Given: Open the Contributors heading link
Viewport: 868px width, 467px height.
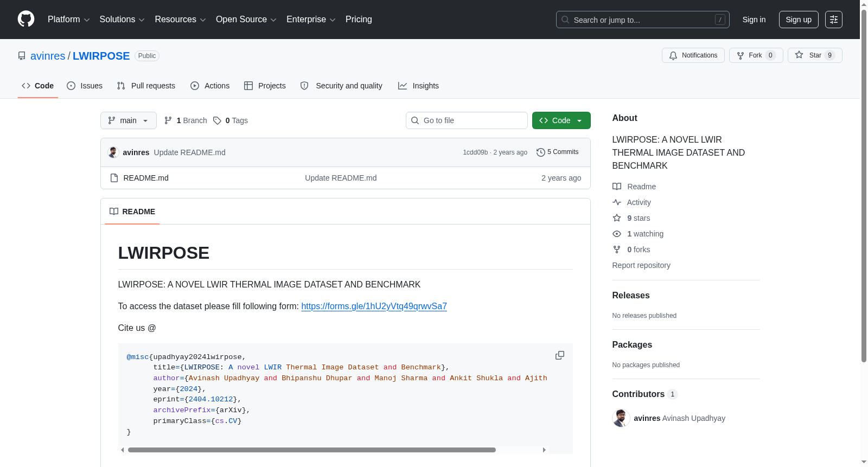Looking at the screenshot, I should [645, 394].
